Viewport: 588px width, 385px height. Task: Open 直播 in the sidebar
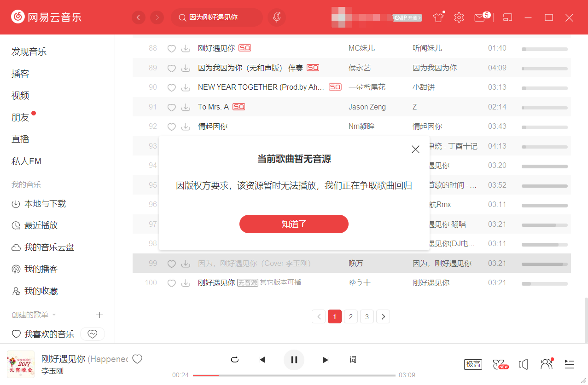pyautogui.click(x=20, y=139)
